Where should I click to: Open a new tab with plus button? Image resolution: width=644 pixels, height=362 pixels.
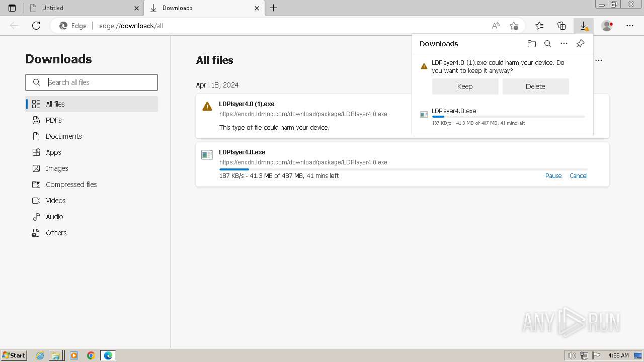[273, 8]
